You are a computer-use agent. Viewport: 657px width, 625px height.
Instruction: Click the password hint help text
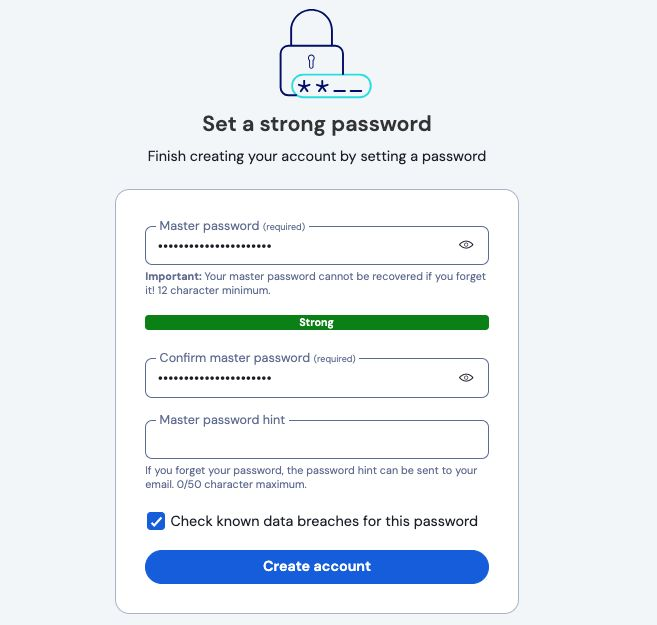click(311, 477)
